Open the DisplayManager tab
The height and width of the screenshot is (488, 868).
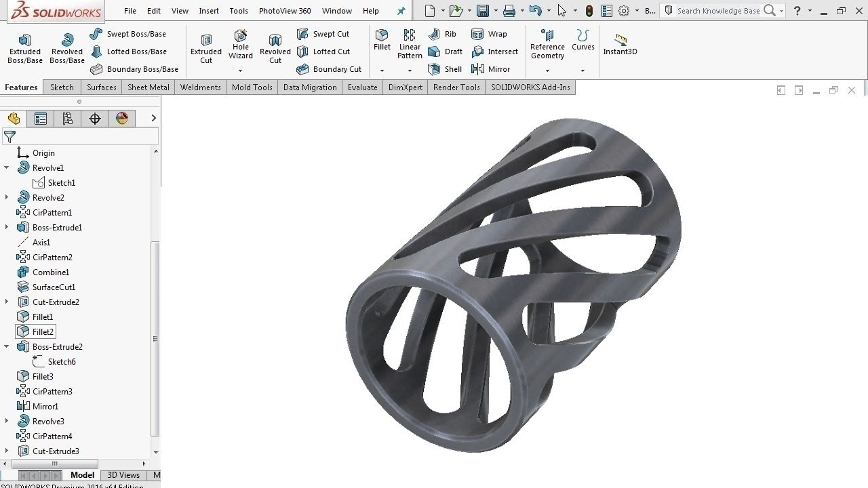[122, 119]
